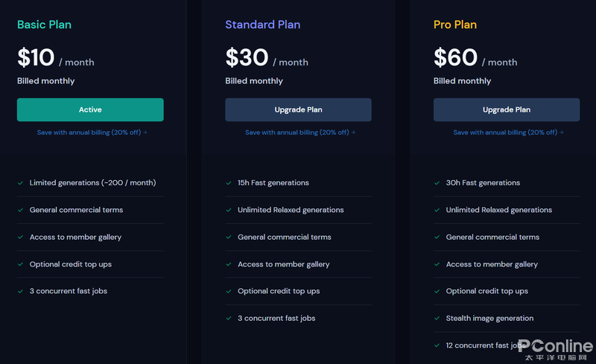Click the $60 / month price text
The height and width of the screenshot is (364, 596).
pyautogui.click(x=475, y=58)
